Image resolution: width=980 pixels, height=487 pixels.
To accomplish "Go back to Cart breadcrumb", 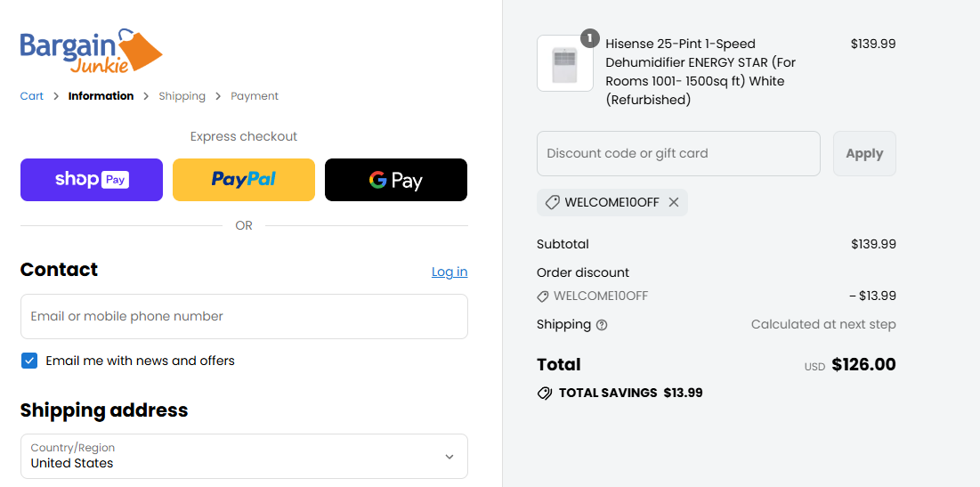I will click(32, 96).
